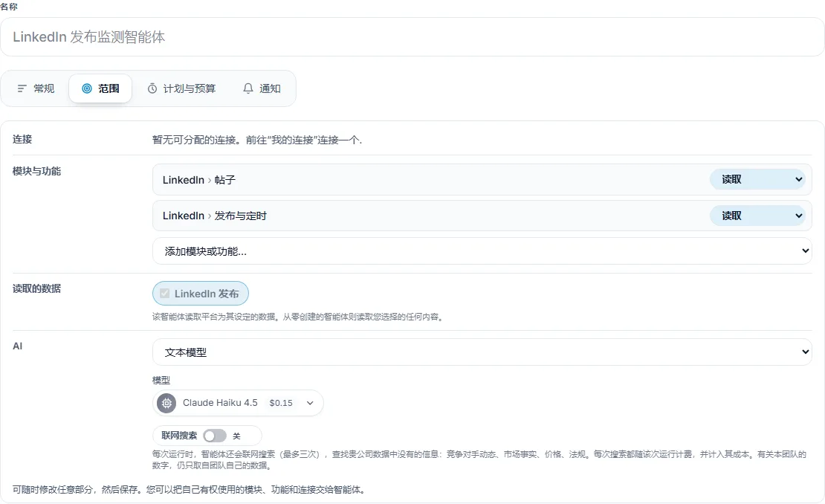This screenshot has width=825, height=504.
Task: Toggle the LinkedIn 发布 data checkbox
Action: click(165, 294)
